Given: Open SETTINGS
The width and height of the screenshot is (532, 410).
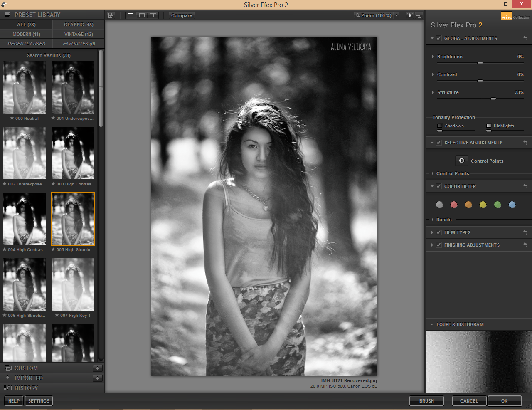Looking at the screenshot, I should coord(39,401).
